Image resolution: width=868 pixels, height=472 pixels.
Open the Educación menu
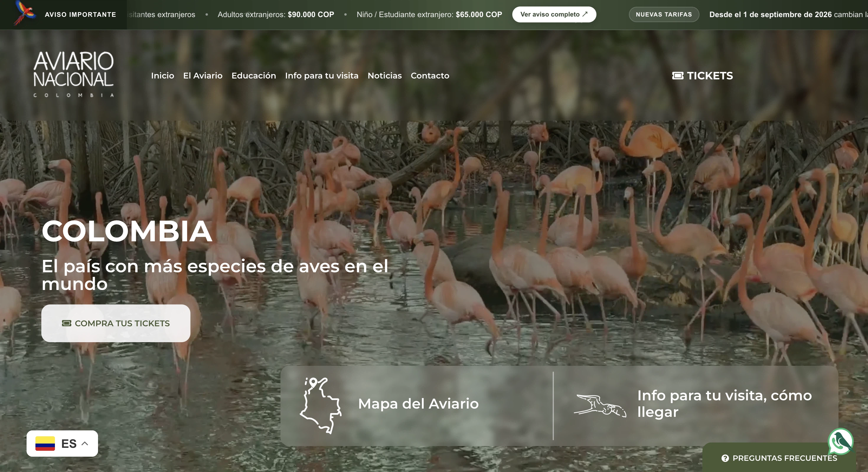(254, 76)
